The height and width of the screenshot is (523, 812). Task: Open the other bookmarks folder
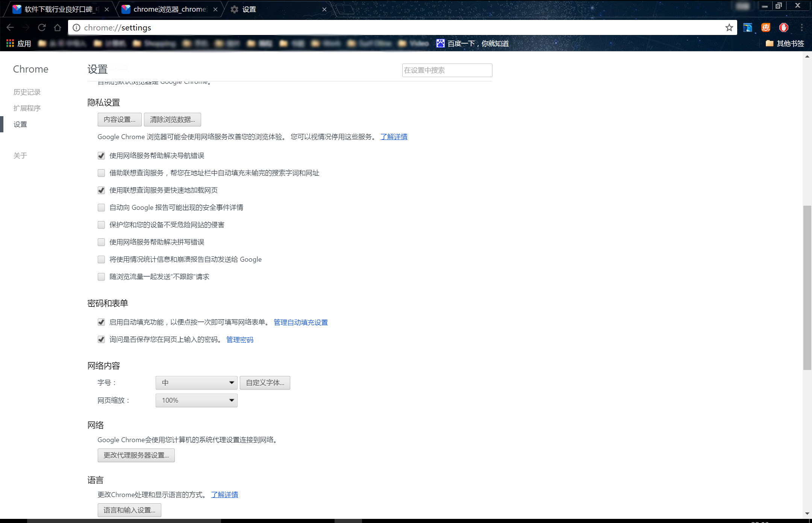[x=785, y=44]
